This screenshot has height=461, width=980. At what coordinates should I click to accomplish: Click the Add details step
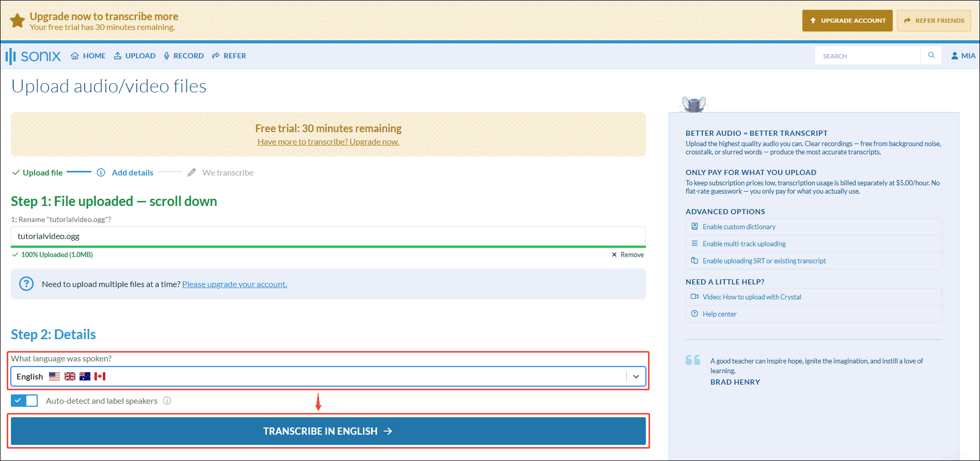[x=133, y=172]
